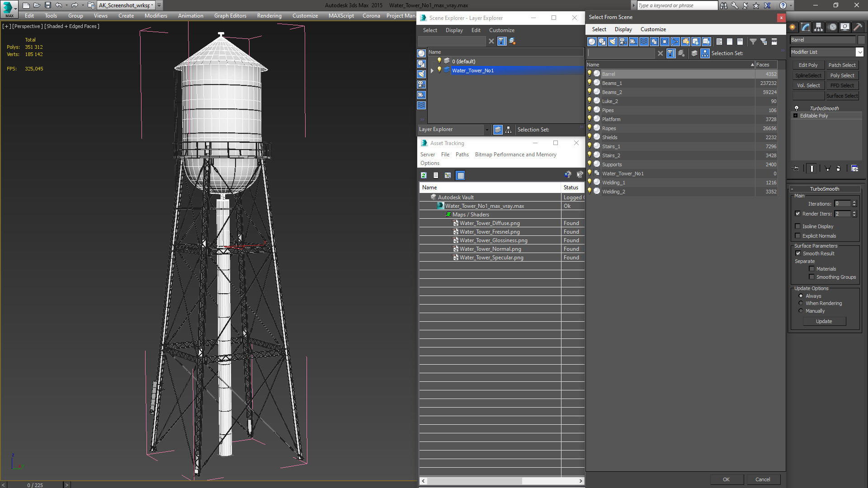Toggle Display Groups filter in Select From Scene
The width and height of the screenshot is (868, 488).
point(654,42)
